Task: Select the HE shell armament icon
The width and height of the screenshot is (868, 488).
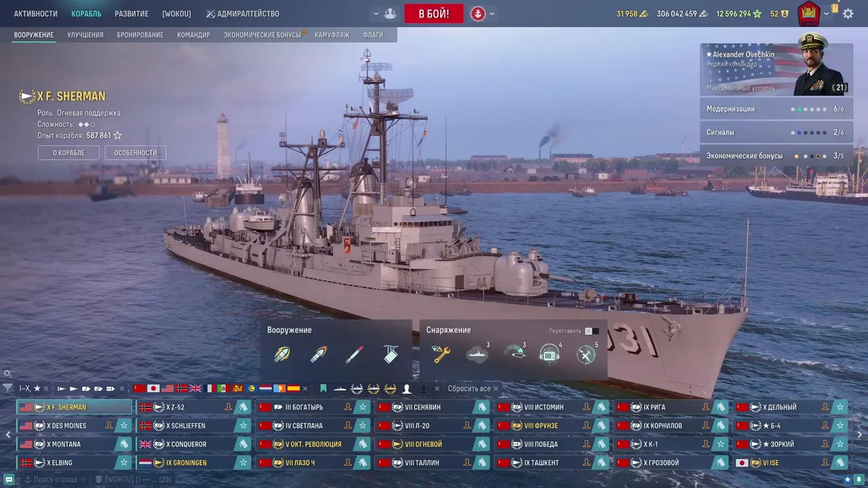Action: 282,354
